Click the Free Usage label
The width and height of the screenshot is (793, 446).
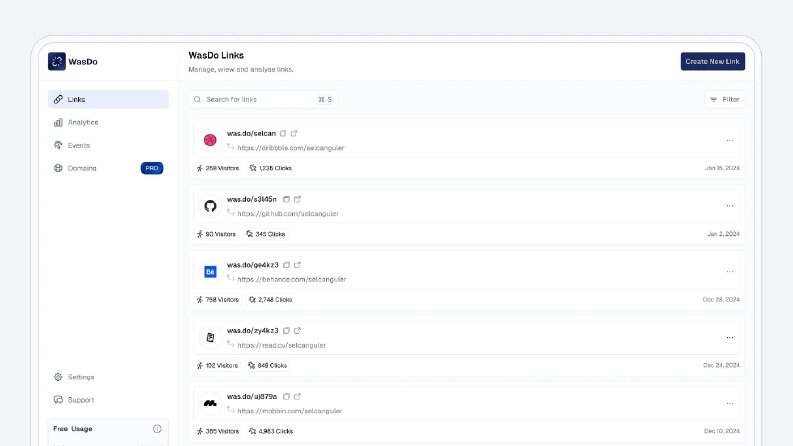click(73, 429)
